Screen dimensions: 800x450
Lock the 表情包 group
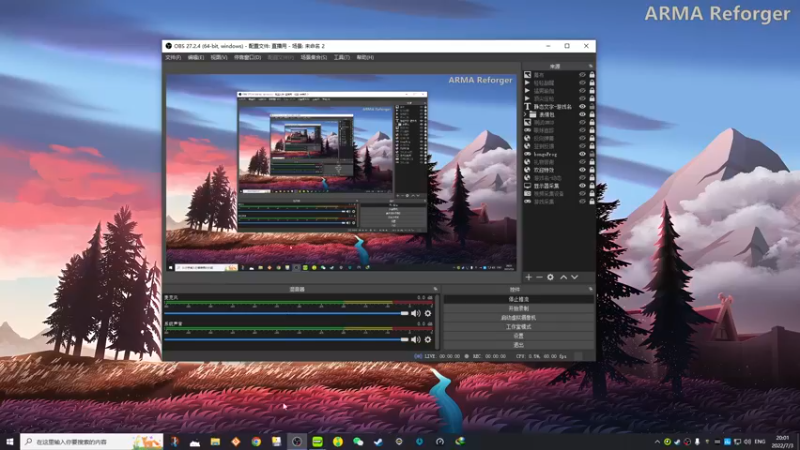coord(592,115)
